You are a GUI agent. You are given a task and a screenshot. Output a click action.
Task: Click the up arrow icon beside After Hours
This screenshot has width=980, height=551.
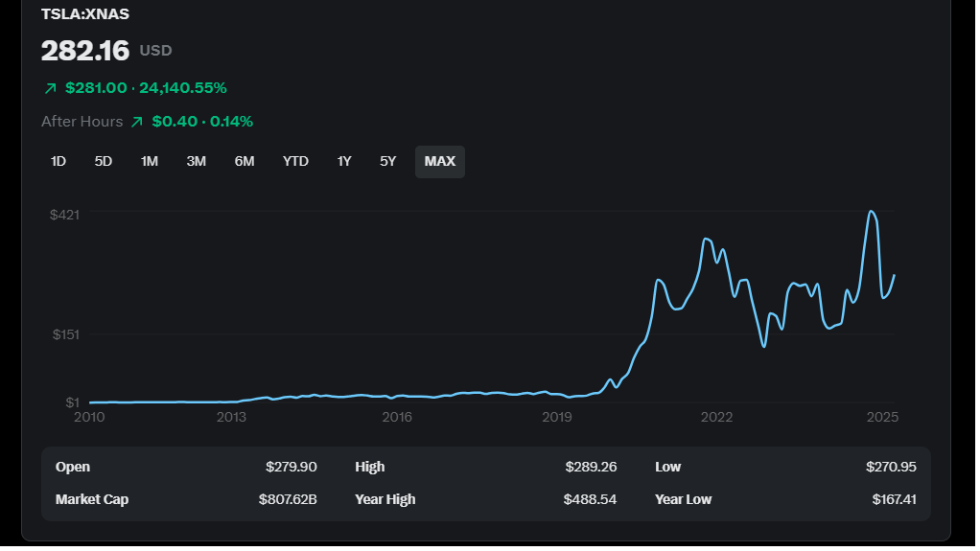137,123
